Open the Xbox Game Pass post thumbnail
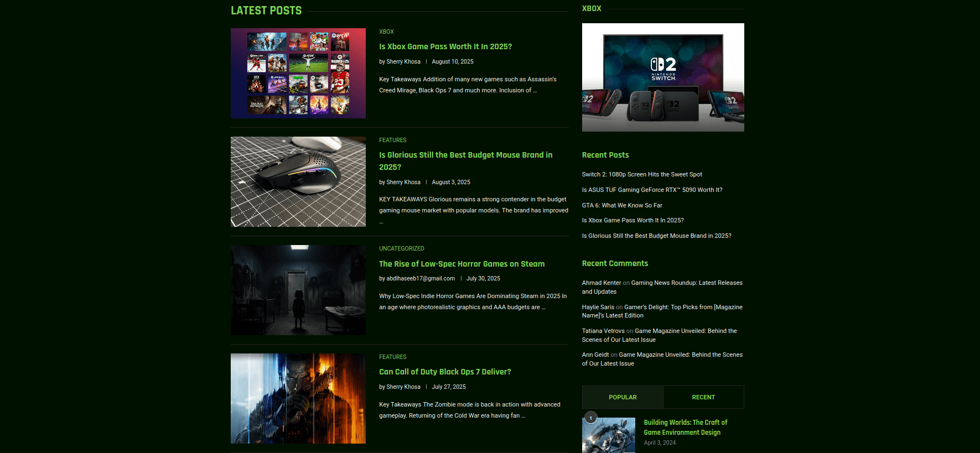 pos(298,73)
